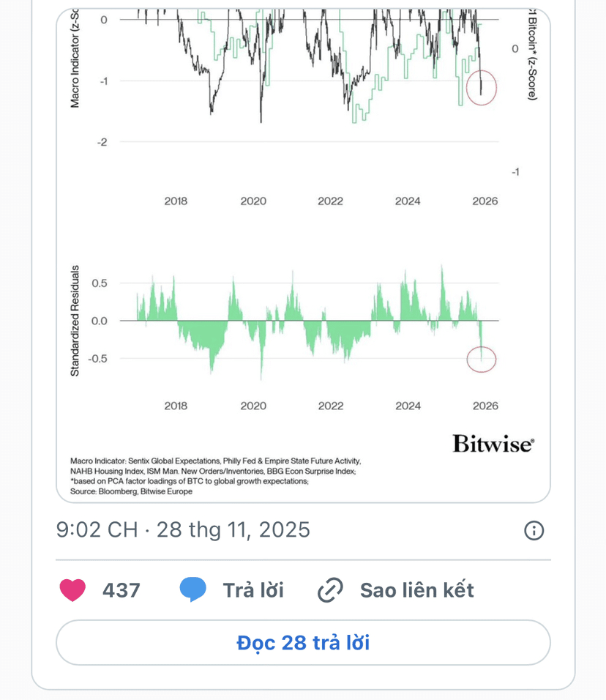
Task: Click the Bitwise logo in the chart
Action: [493, 444]
